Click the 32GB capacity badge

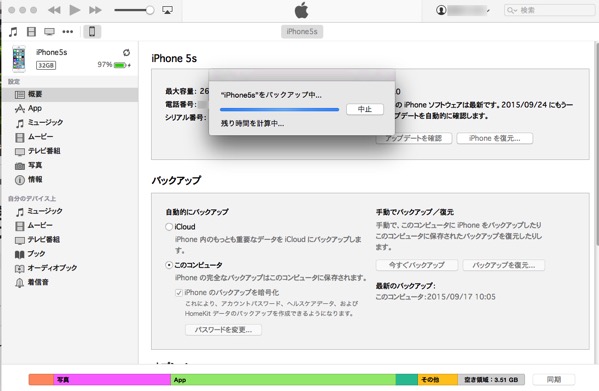(x=46, y=65)
